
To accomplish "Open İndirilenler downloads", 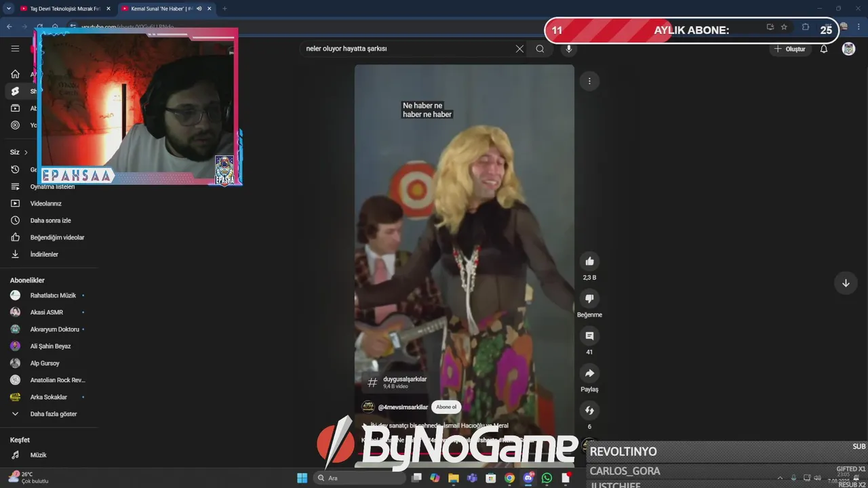I will tap(45, 254).
